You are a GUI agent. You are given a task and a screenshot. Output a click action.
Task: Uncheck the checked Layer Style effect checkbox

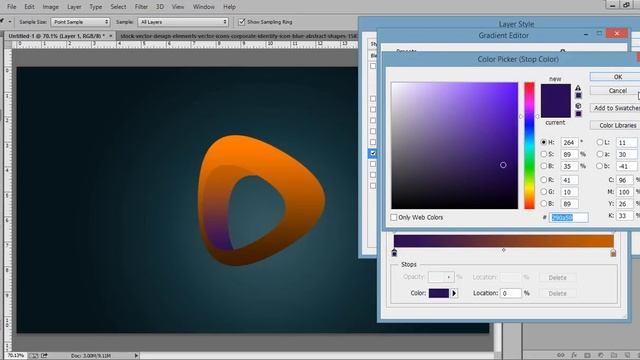[x=373, y=153]
